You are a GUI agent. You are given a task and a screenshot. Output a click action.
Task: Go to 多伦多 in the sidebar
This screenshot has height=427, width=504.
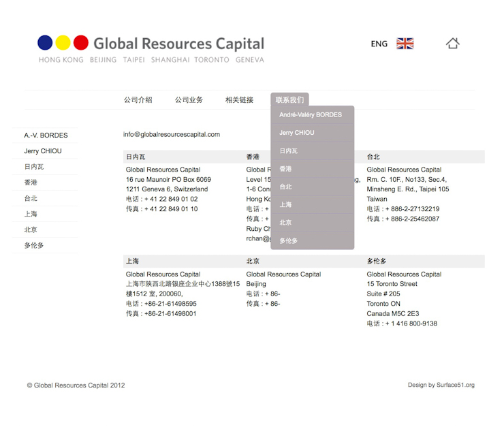tap(34, 245)
